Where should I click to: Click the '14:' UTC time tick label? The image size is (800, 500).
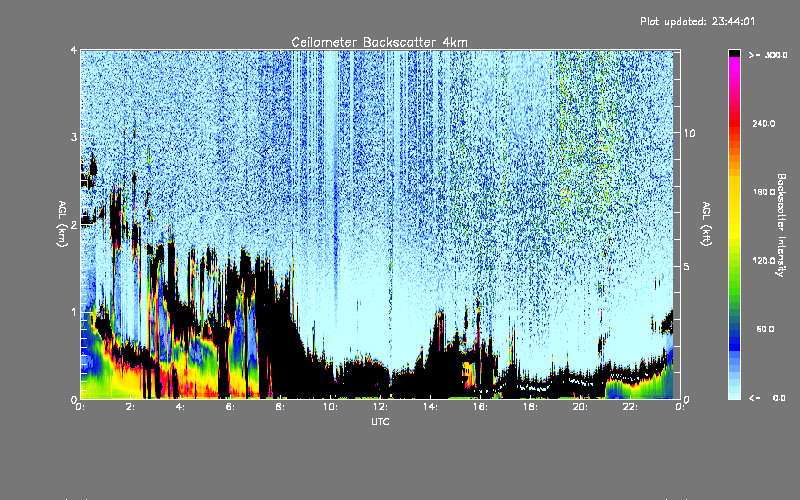430,407
